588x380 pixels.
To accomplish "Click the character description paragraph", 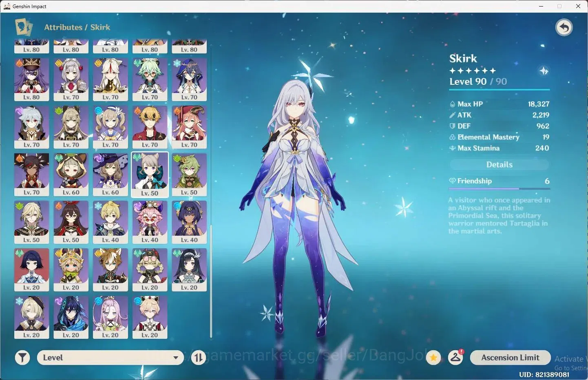I will pos(499,215).
